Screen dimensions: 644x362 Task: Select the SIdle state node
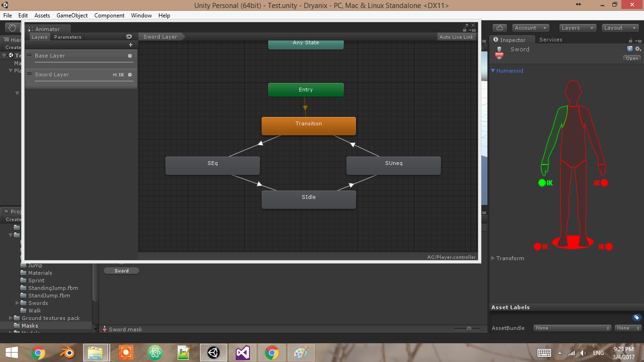309,199
